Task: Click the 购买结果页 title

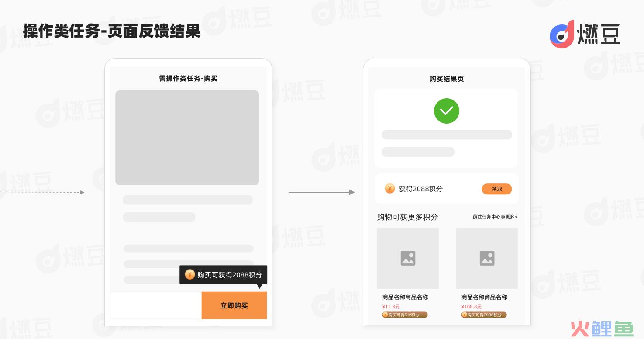Action: pos(447,79)
